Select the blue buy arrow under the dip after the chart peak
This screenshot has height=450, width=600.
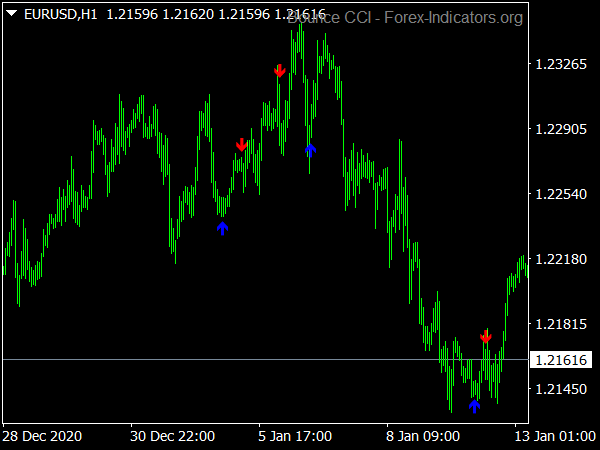click(x=310, y=150)
